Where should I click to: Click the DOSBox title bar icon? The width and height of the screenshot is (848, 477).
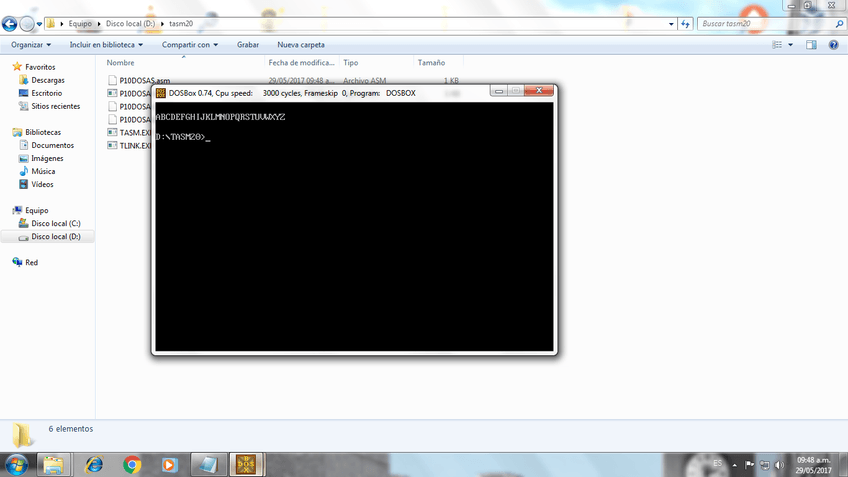pyautogui.click(x=161, y=93)
